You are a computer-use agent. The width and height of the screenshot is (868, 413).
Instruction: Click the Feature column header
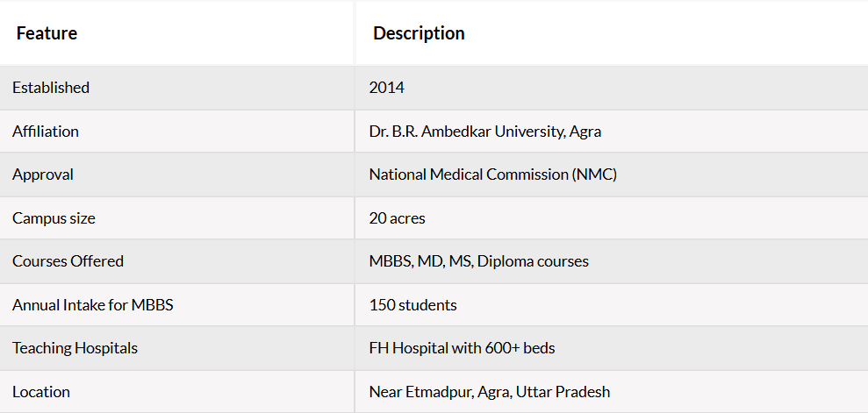(47, 33)
